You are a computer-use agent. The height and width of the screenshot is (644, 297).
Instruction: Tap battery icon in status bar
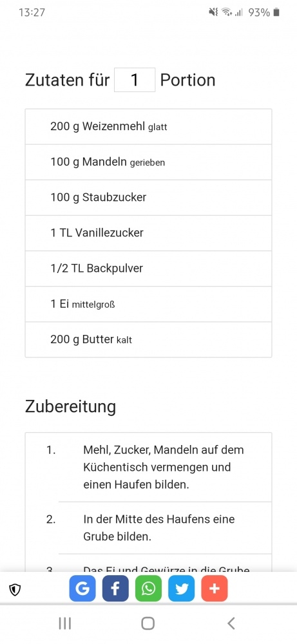tap(276, 12)
